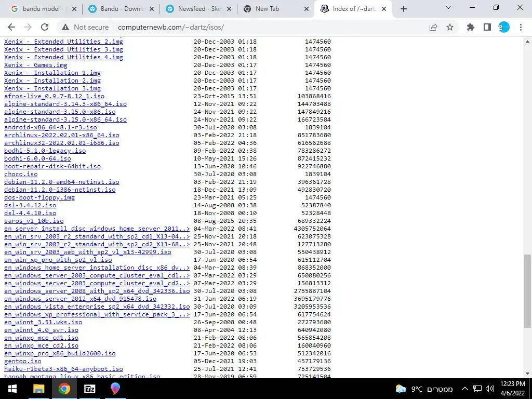The image size is (532, 399).
Task: Download gentoo.iso
Action: 23,362
